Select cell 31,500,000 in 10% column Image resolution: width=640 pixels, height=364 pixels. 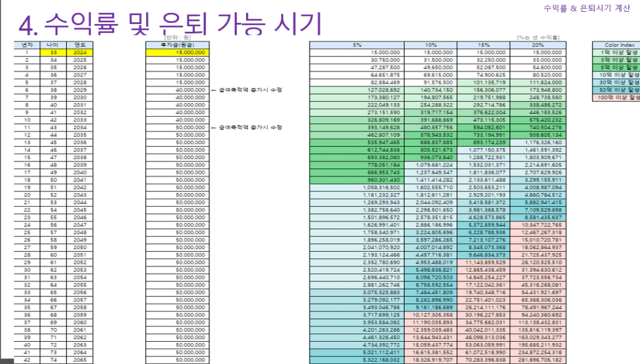[430, 60]
